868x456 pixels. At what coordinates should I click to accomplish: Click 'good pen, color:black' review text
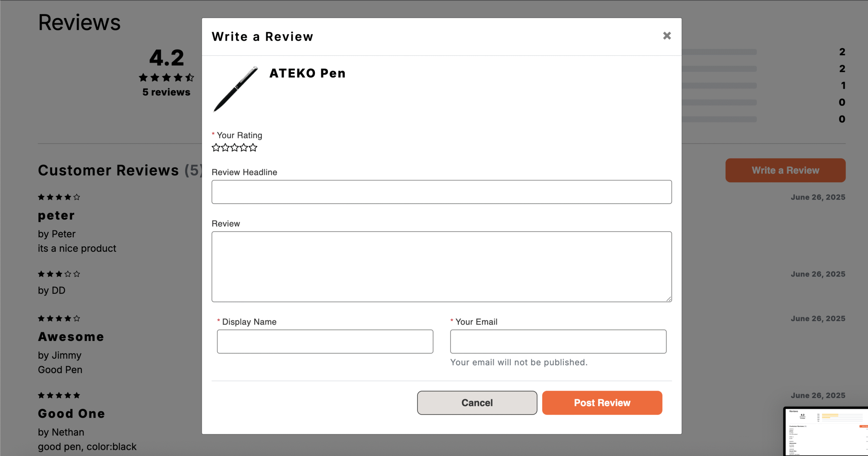[x=87, y=447]
